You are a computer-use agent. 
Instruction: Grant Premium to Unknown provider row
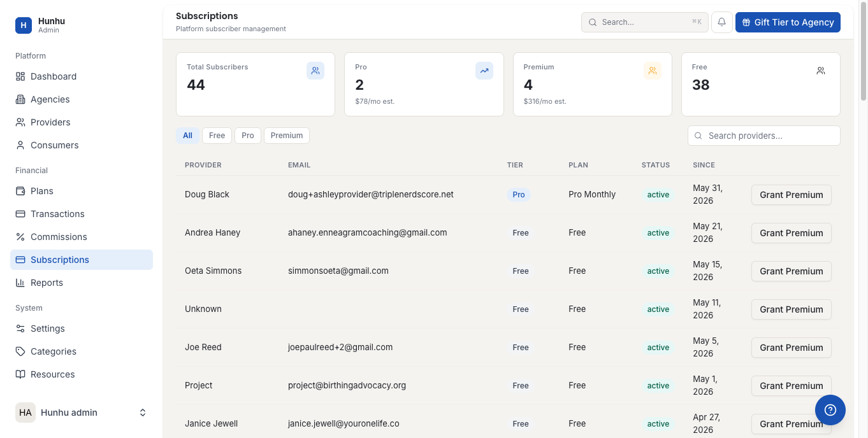pos(792,309)
